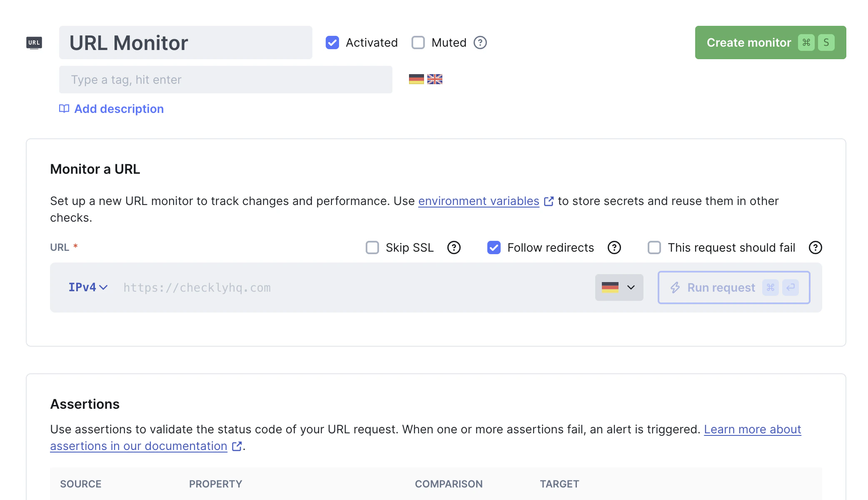Click external link icon after assertions documentation
The height and width of the screenshot is (500, 868).
[x=236, y=446]
